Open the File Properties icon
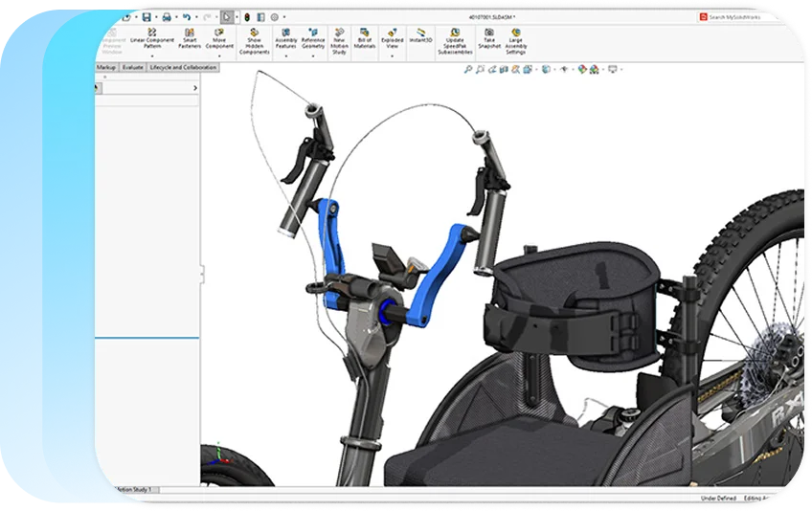The width and height of the screenshot is (812, 511). [x=260, y=17]
